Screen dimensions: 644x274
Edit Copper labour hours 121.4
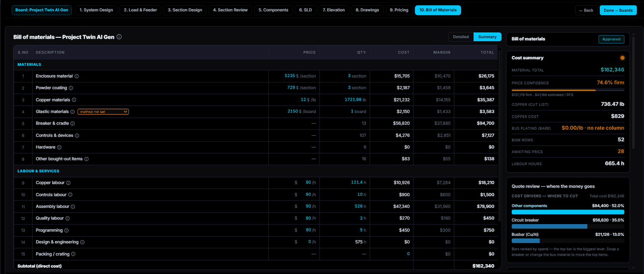pyautogui.click(x=356, y=183)
